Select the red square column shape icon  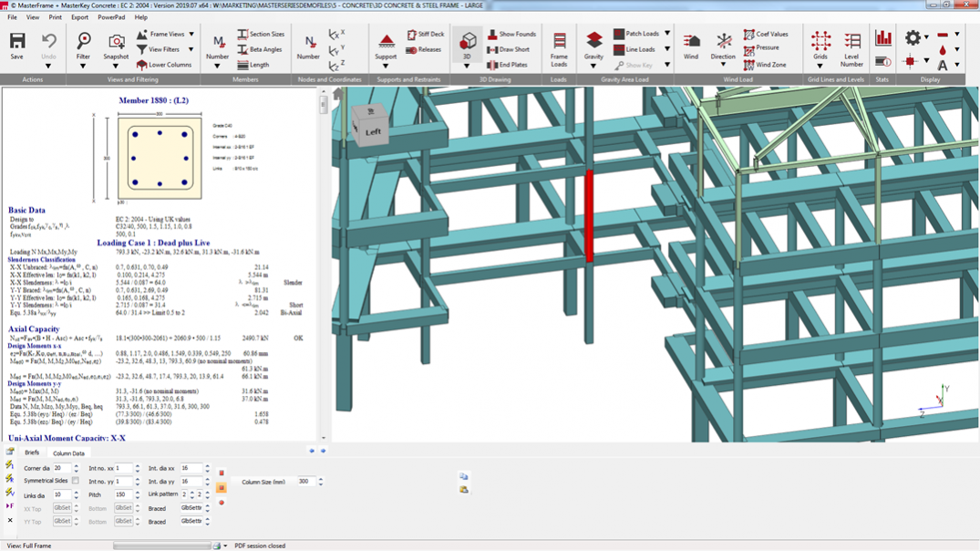(x=222, y=473)
